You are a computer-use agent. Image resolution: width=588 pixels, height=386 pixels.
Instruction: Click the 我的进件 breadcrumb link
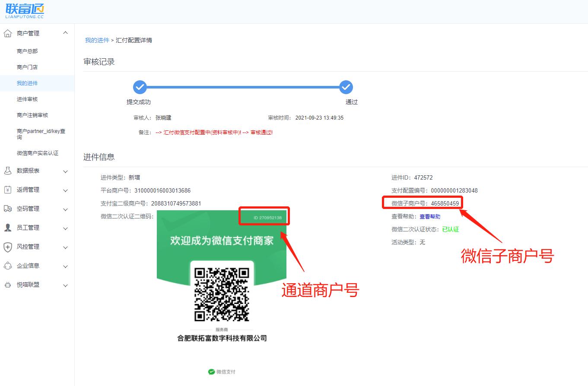(97, 40)
